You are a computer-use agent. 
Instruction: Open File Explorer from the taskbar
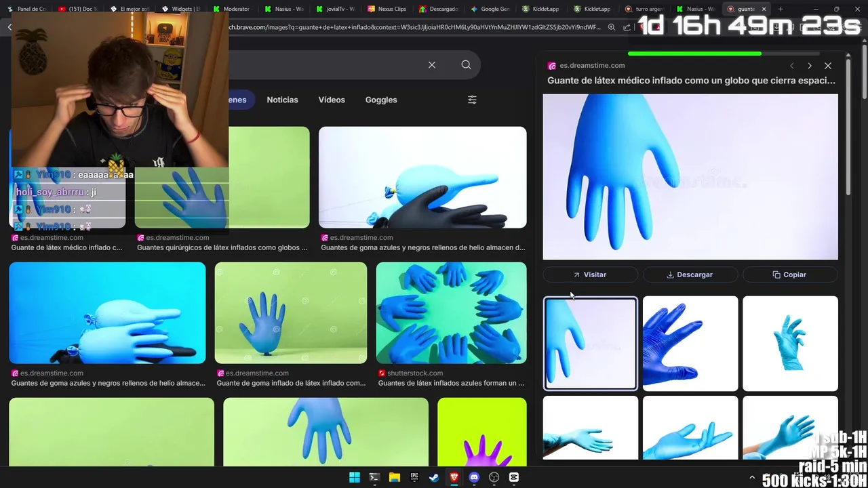pyautogui.click(x=394, y=477)
